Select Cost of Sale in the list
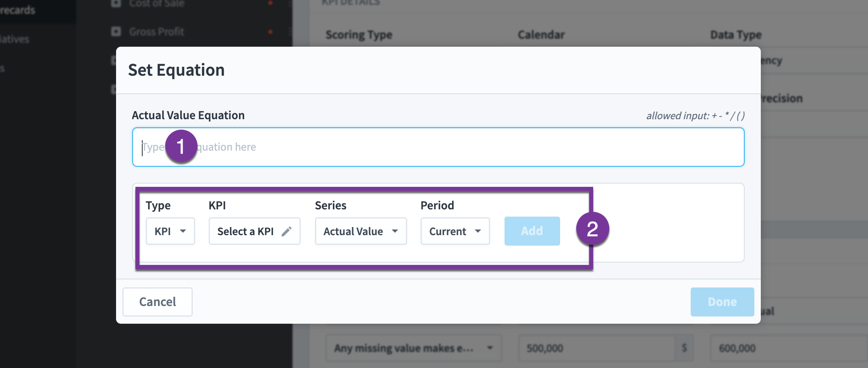The height and width of the screenshot is (368, 868). tap(156, 4)
